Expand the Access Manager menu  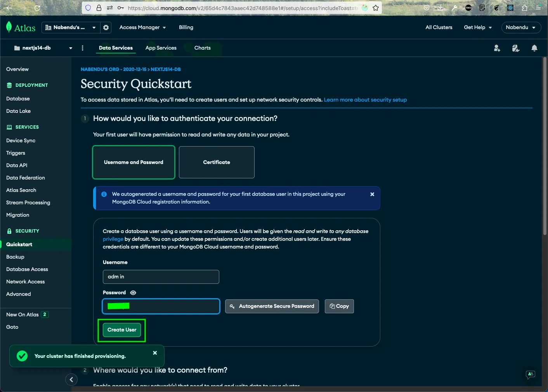pyautogui.click(x=143, y=28)
